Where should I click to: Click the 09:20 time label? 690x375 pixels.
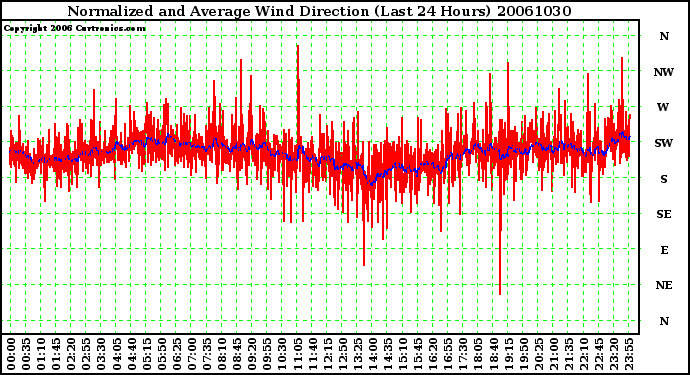pos(252,354)
